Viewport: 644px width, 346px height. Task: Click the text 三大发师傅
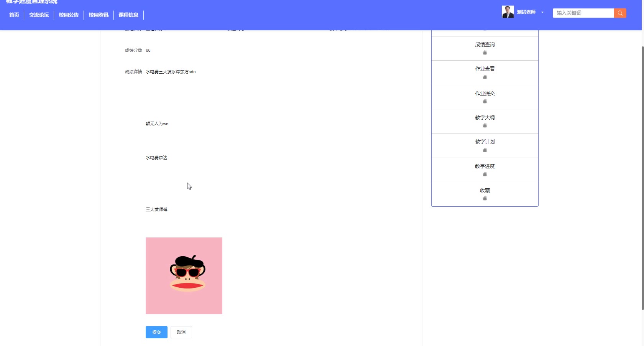[x=156, y=209]
